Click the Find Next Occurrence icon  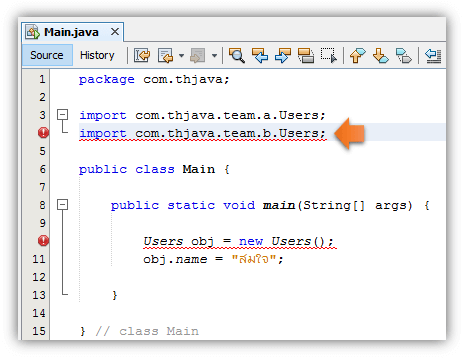click(283, 55)
